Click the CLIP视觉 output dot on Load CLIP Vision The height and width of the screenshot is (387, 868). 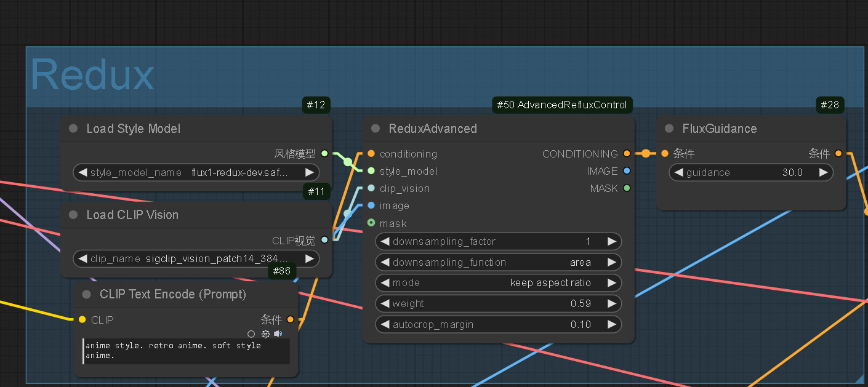click(x=324, y=240)
